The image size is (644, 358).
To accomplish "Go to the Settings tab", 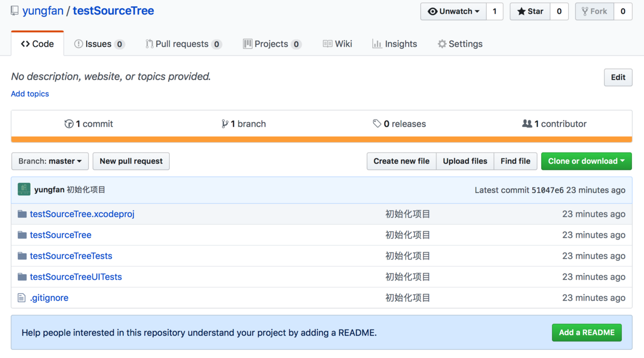I will coord(460,44).
